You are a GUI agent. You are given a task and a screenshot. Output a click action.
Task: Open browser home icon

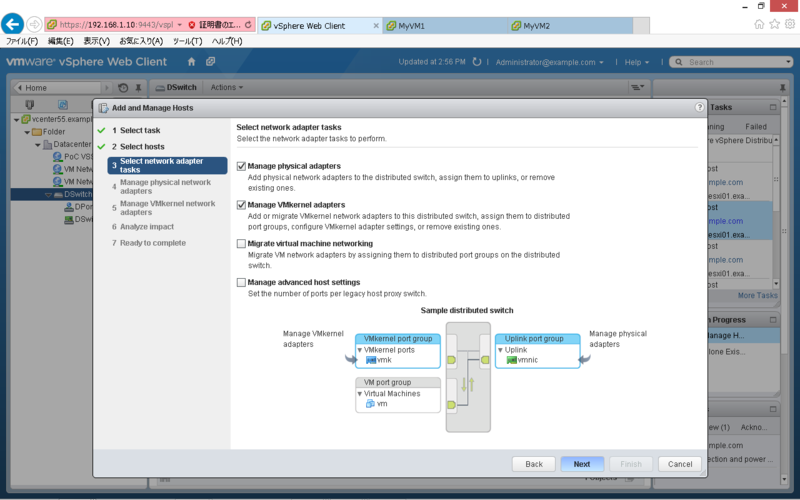point(759,24)
